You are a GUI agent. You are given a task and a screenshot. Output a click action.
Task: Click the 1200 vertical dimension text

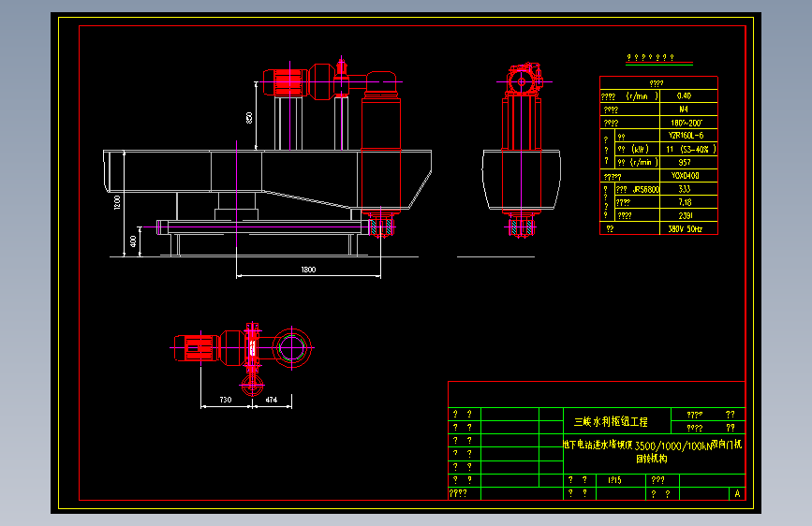click(118, 202)
